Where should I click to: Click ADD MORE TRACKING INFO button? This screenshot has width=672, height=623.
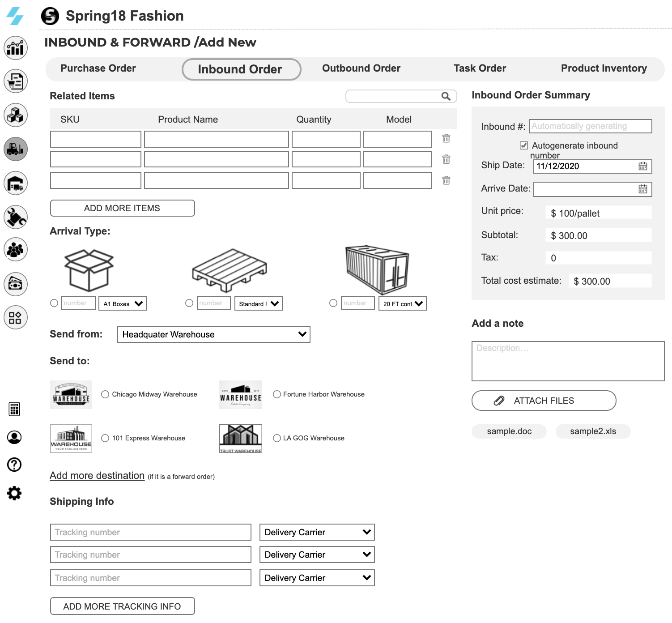(123, 606)
